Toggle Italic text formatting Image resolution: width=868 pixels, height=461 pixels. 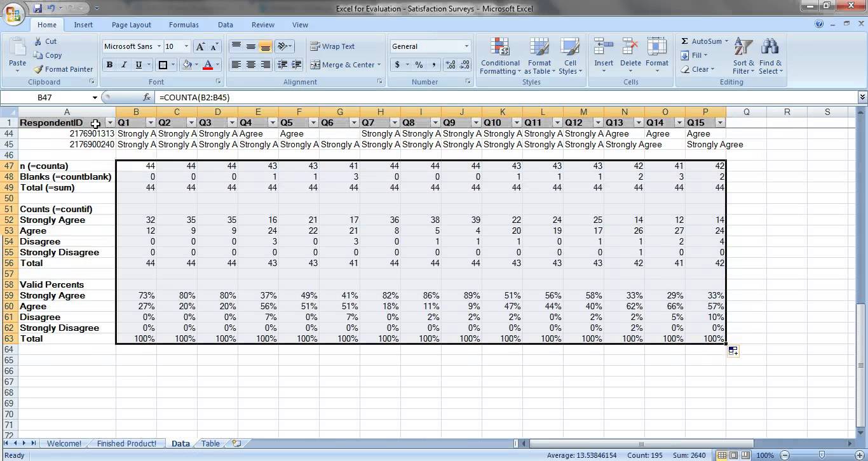(x=124, y=65)
